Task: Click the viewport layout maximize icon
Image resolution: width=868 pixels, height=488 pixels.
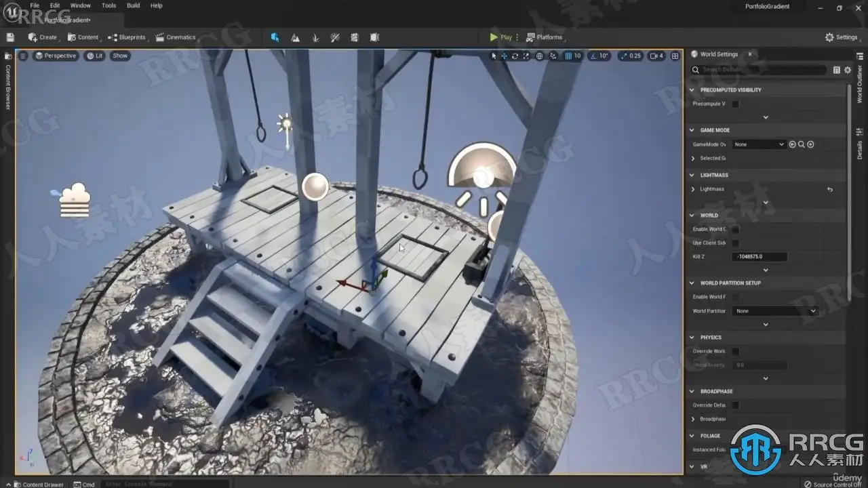Action: (675, 56)
